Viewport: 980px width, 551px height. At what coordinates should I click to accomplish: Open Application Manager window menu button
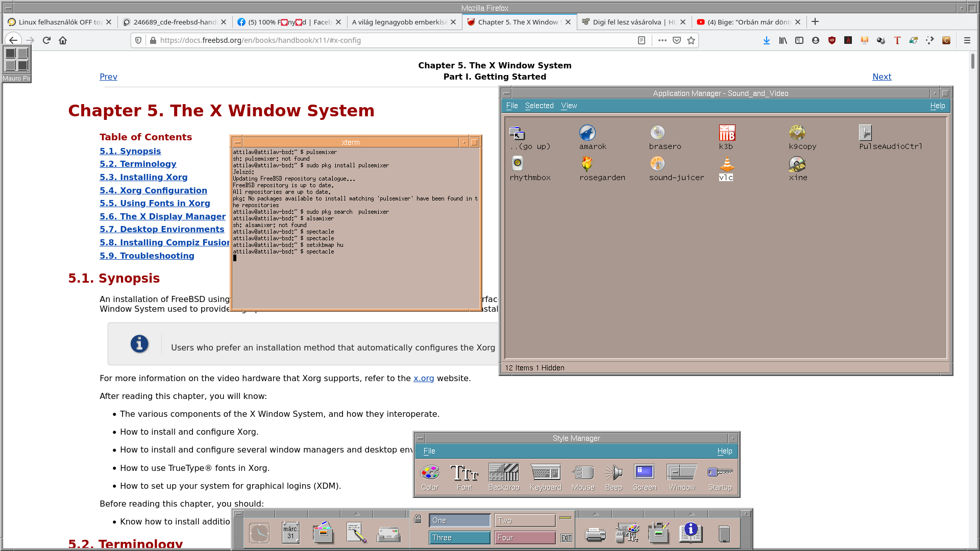[506, 93]
